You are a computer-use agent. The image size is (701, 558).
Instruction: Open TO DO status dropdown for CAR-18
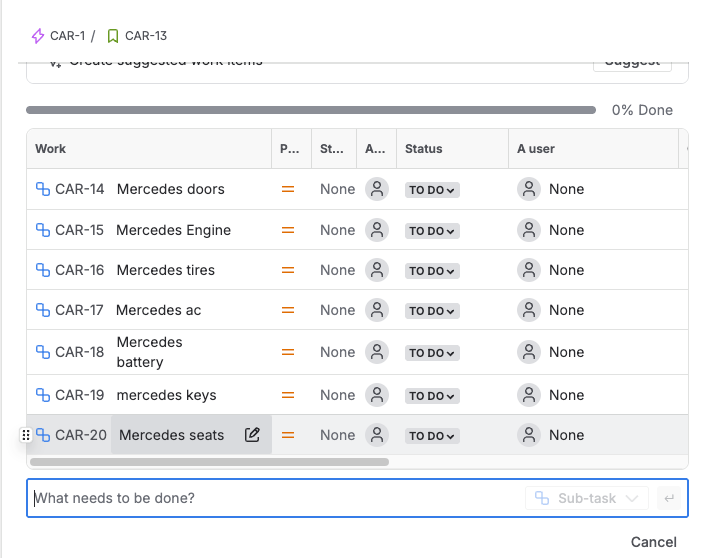(432, 353)
